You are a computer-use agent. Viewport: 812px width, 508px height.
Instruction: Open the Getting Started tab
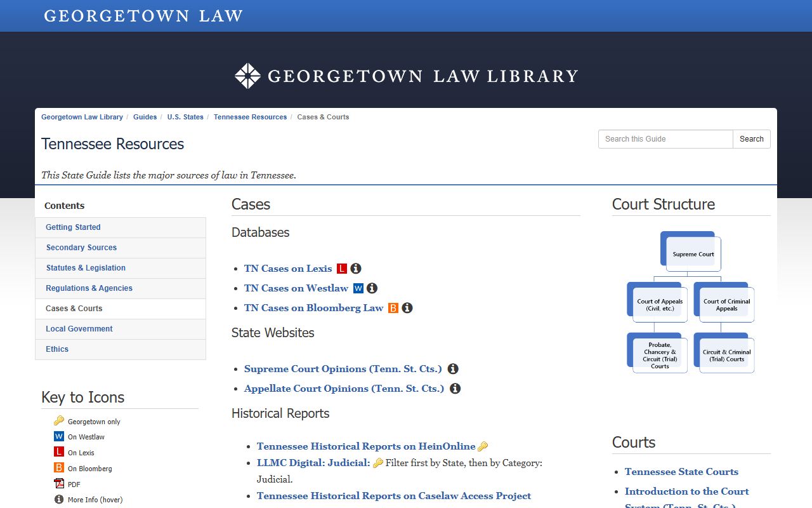121,227
